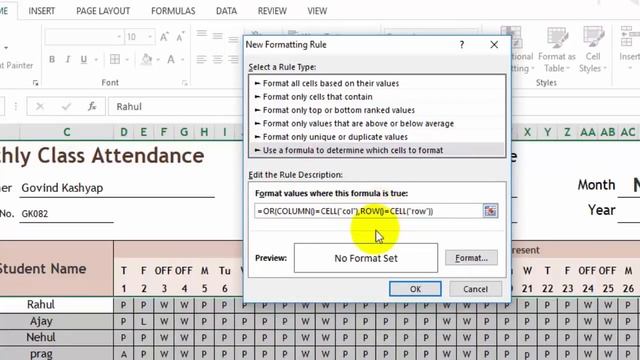Close the New Formatting Rule dialog

pos(494,44)
